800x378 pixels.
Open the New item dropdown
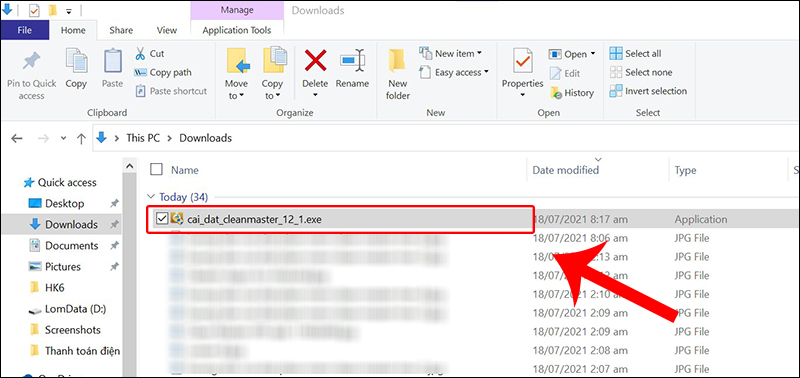point(451,54)
